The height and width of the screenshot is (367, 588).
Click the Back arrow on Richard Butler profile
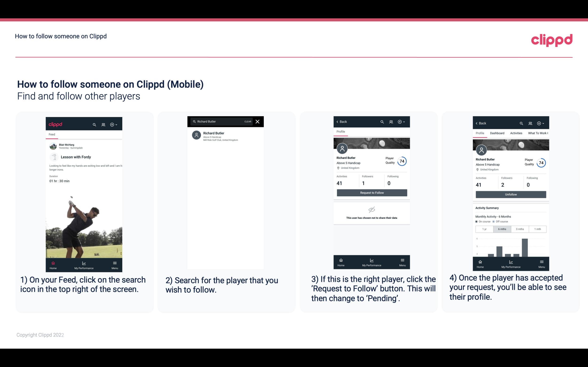pos(338,122)
